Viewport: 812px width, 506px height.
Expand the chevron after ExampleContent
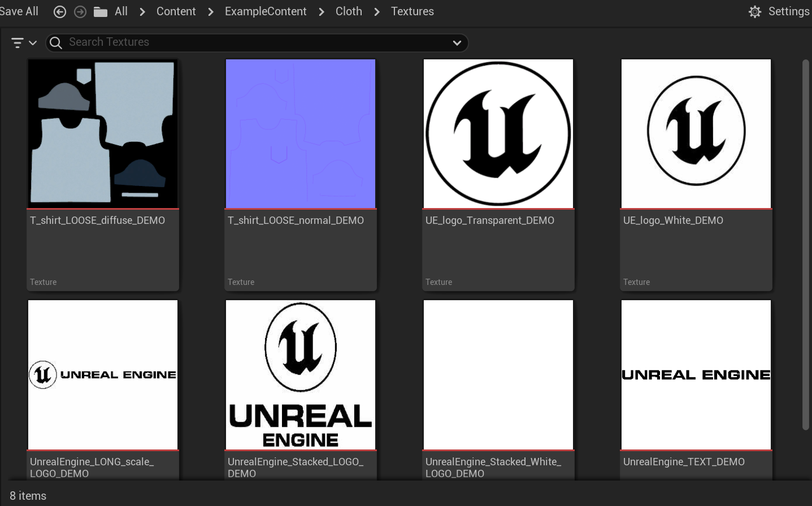pyautogui.click(x=322, y=12)
